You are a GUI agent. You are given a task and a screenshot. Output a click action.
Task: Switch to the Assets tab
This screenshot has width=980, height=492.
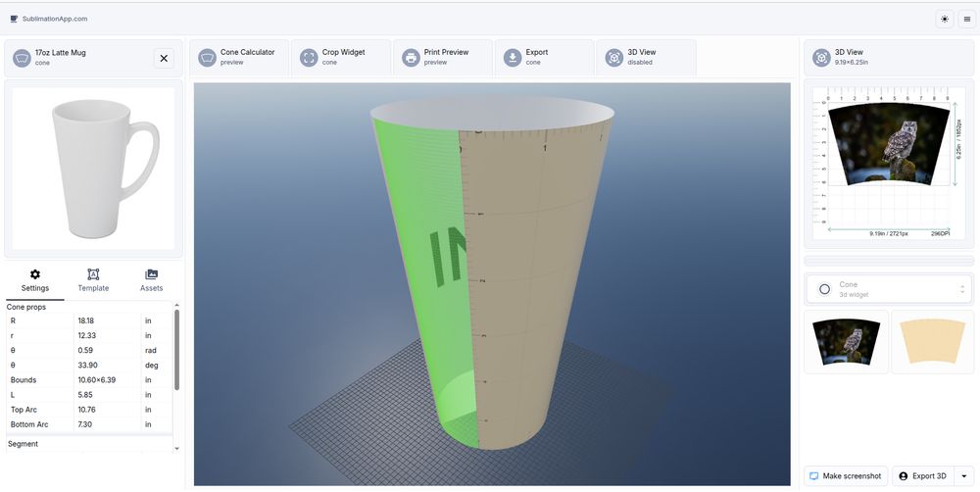coord(151,280)
